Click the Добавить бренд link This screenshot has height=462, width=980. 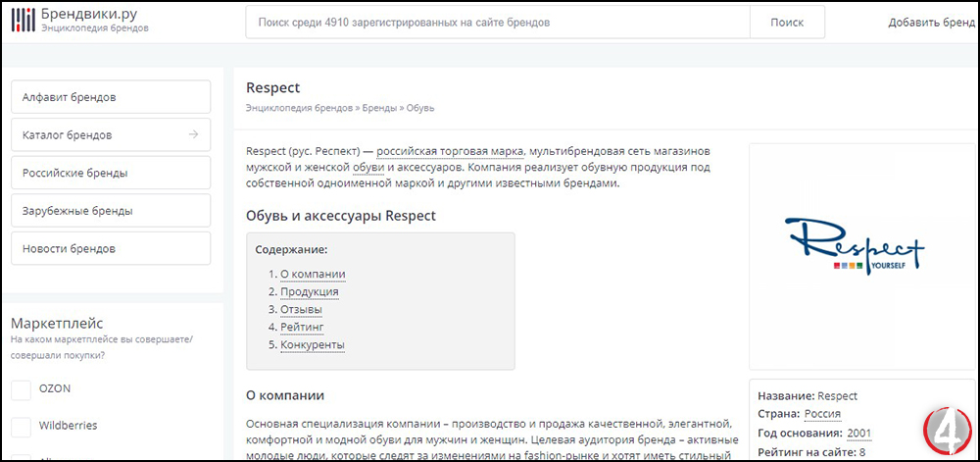(x=932, y=23)
